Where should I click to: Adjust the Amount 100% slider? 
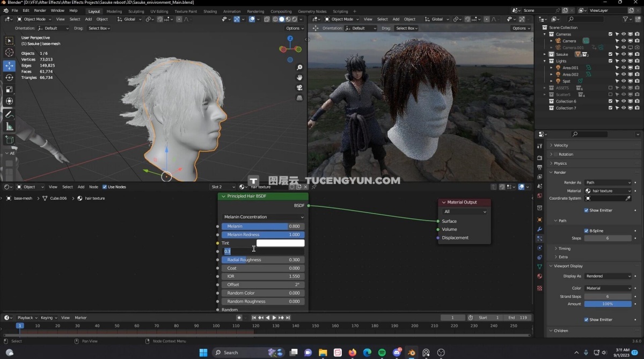[x=608, y=304]
